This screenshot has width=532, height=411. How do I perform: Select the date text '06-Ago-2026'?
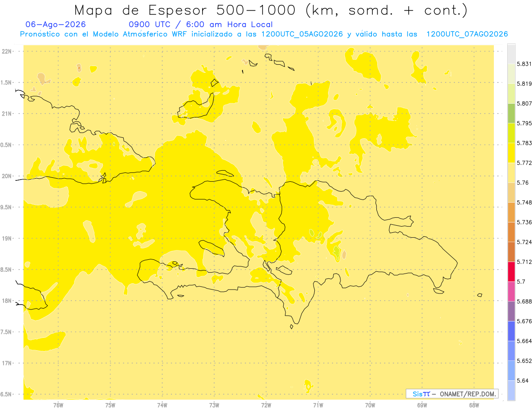[56, 25]
